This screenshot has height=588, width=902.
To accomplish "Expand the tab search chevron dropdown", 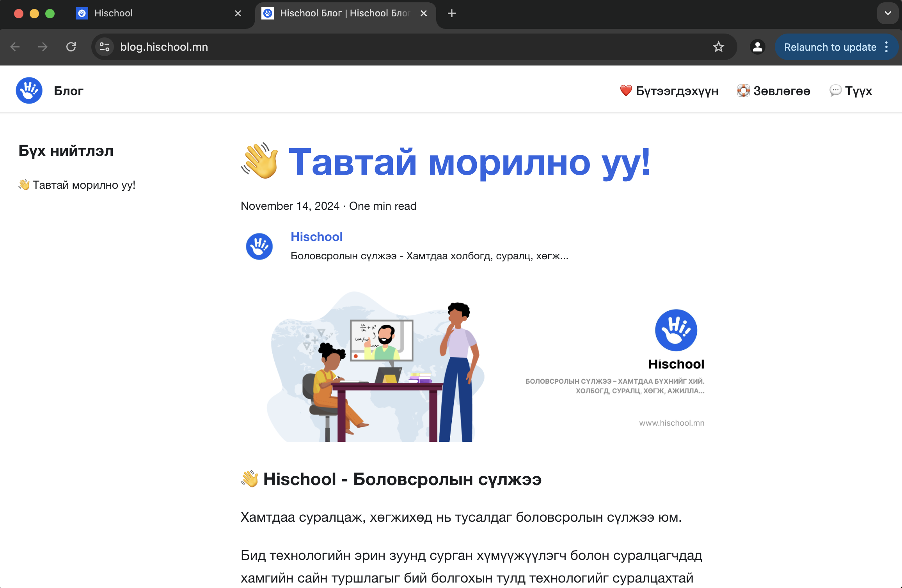I will coord(888,13).
